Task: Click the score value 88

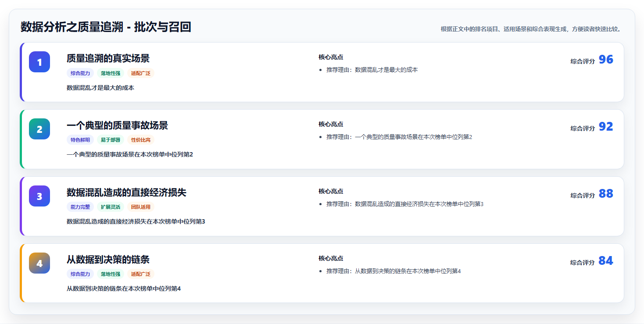Action: pyautogui.click(x=606, y=194)
